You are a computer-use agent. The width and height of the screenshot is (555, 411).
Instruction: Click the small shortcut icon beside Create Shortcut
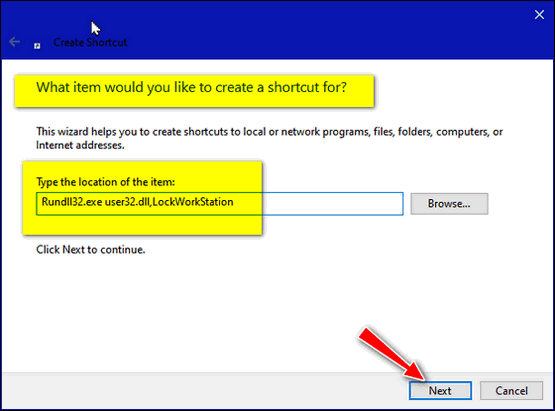[x=37, y=46]
